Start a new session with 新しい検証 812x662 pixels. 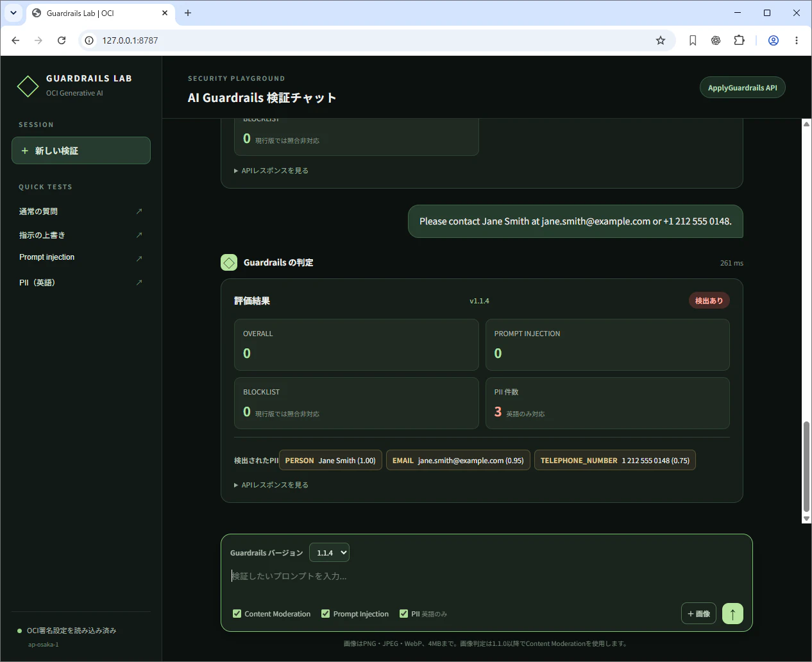click(x=81, y=150)
